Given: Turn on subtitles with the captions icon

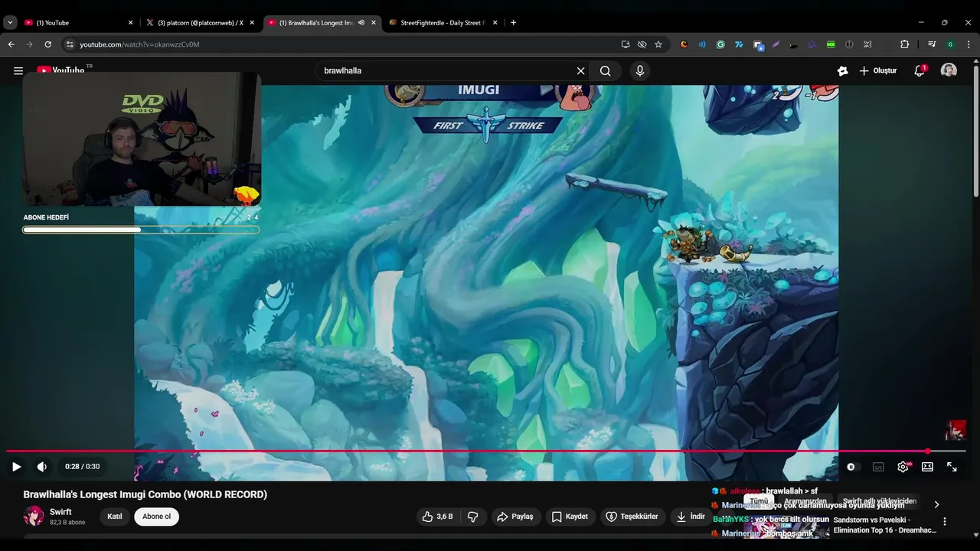Looking at the screenshot, I should point(878,467).
